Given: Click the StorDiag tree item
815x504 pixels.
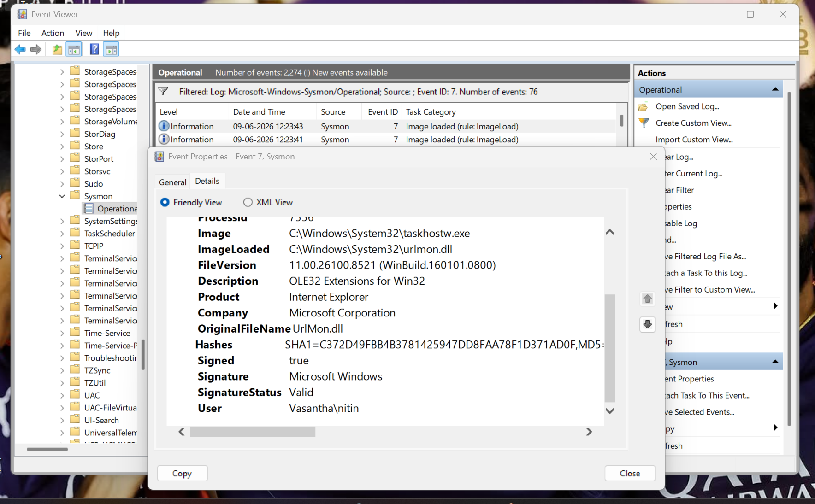Looking at the screenshot, I should (100, 134).
